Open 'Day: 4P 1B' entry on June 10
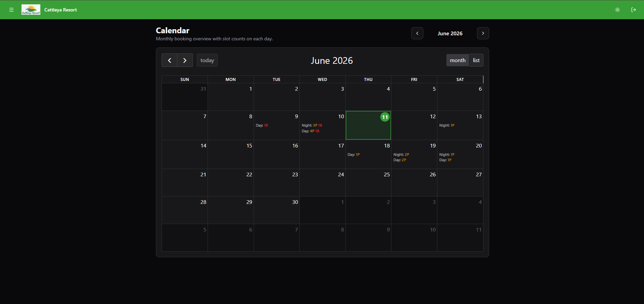644x304 pixels. click(310, 131)
